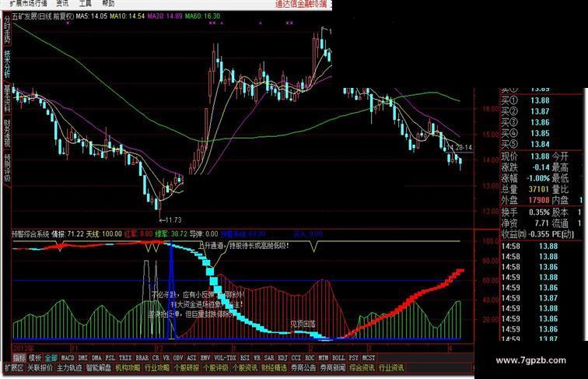Switch indicator to ASI

pyautogui.click(x=191, y=358)
